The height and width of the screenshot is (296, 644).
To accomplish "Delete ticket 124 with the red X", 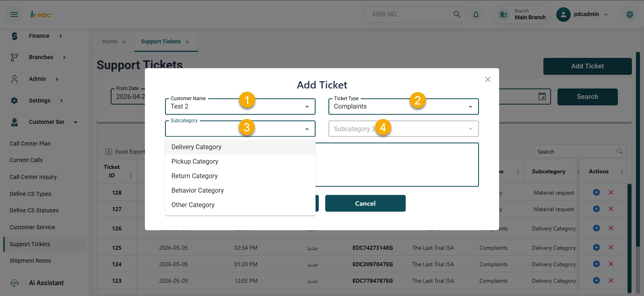I will point(611,264).
